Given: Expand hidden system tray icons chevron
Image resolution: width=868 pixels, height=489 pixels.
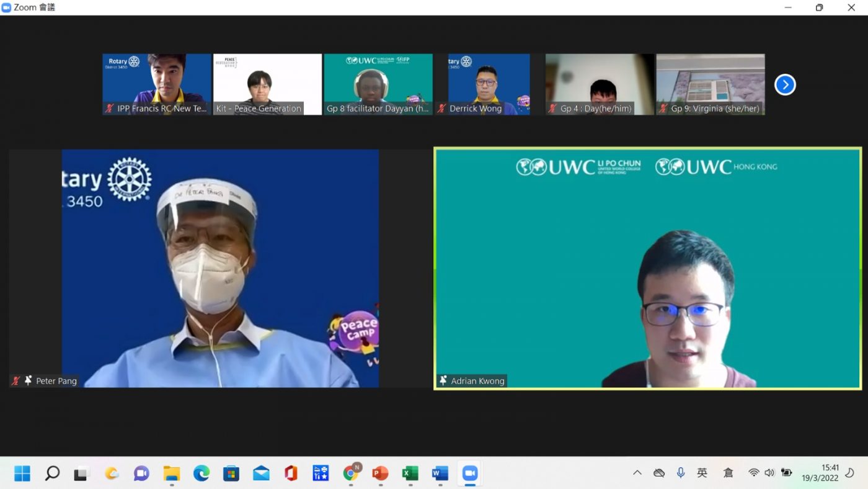Looking at the screenshot, I should [x=637, y=473].
